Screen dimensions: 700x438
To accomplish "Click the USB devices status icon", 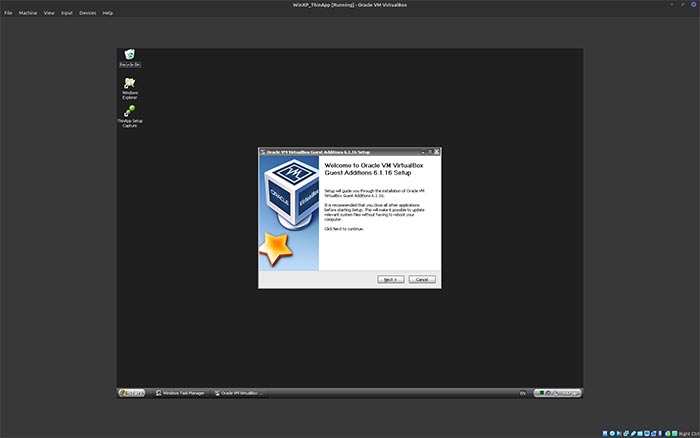I will coord(633,433).
